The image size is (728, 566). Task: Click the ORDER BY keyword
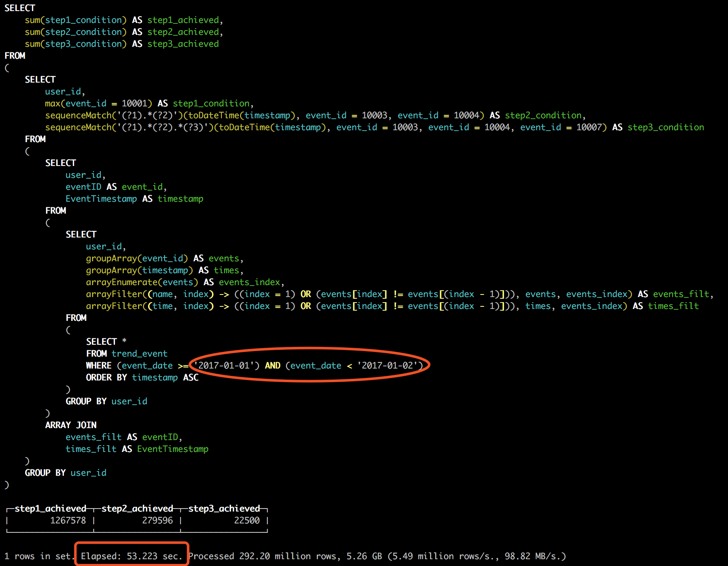click(x=106, y=377)
